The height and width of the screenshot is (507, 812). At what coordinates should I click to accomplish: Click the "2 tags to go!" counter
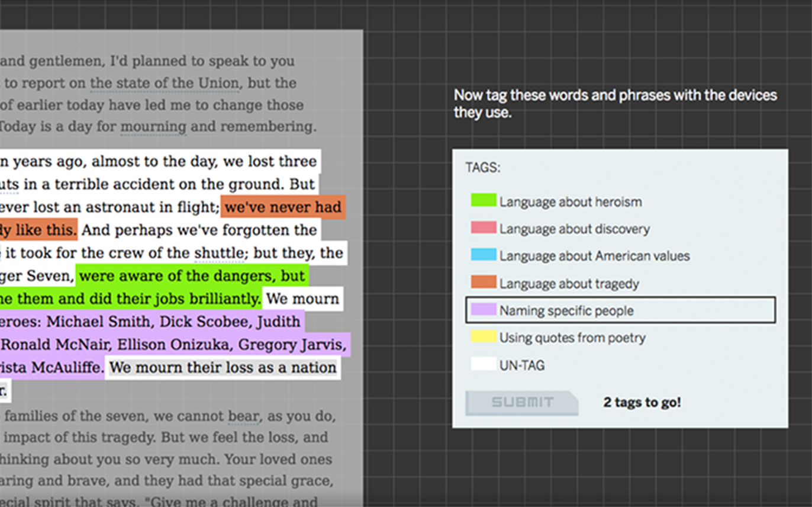click(642, 403)
